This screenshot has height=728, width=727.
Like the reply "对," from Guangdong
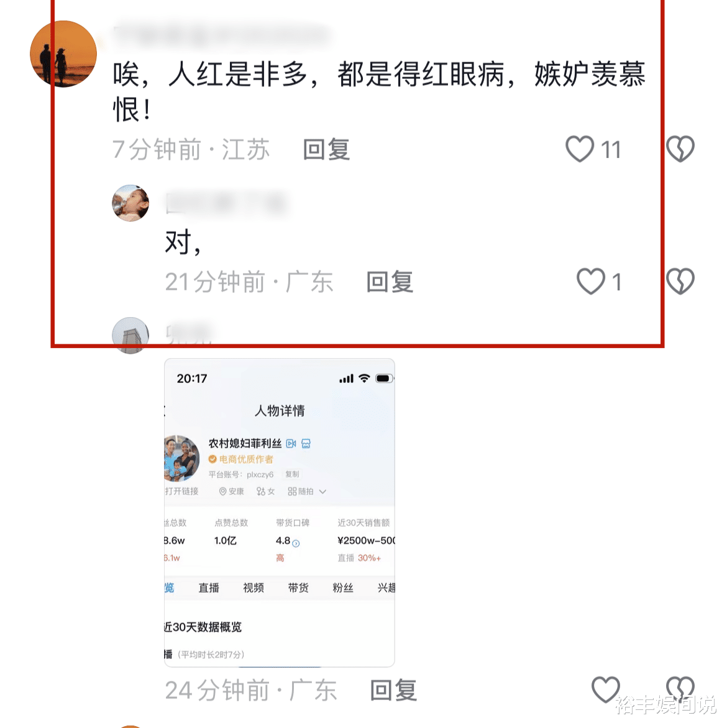590,282
